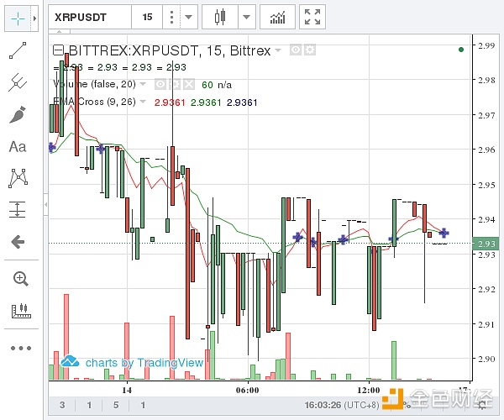This screenshot has width=504, height=420.
Task: Select the XABCD pattern tool
Action: pyautogui.click(x=18, y=178)
